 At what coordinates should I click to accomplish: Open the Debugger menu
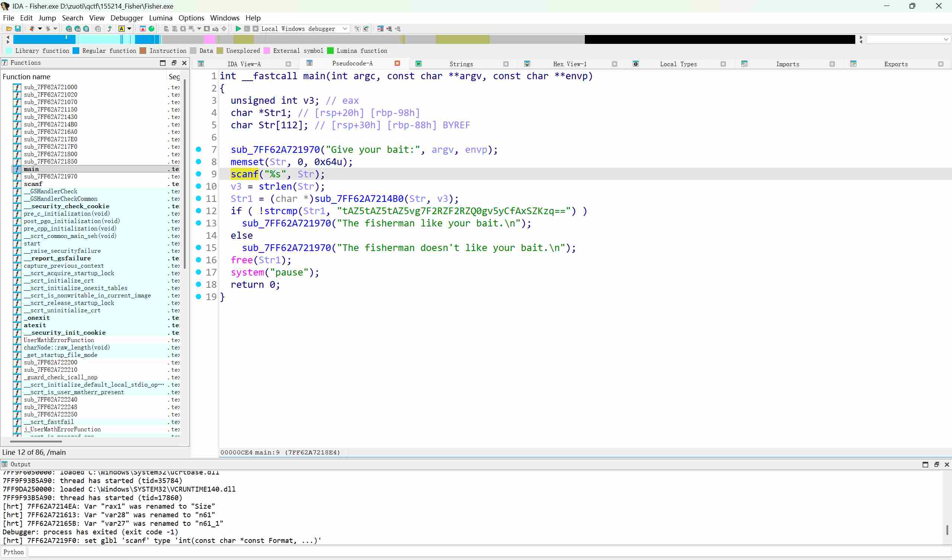click(126, 18)
